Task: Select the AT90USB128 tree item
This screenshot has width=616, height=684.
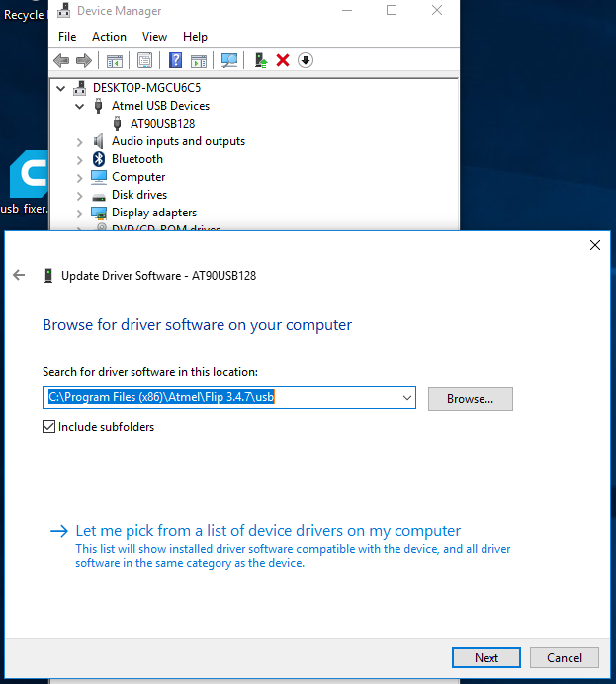Action: [163, 124]
